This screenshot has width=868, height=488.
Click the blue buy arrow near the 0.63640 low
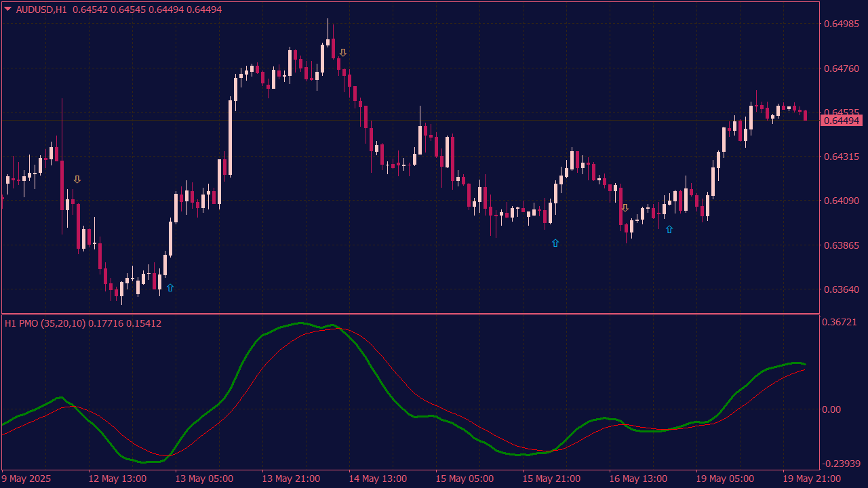tap(170, 287)
